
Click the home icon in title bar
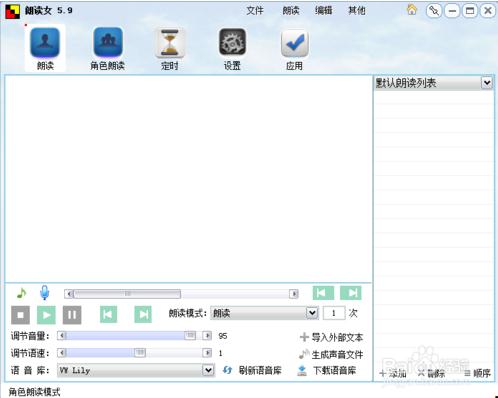click(x=412, y=10)
